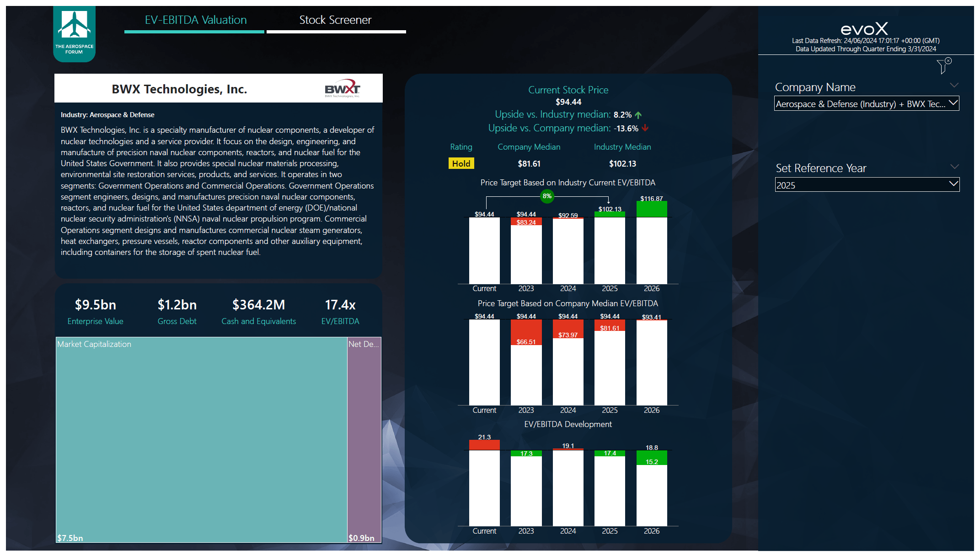Click the green 8% circle marker
The height and width of the screenshot is (557, 980).
pos(547,196)
